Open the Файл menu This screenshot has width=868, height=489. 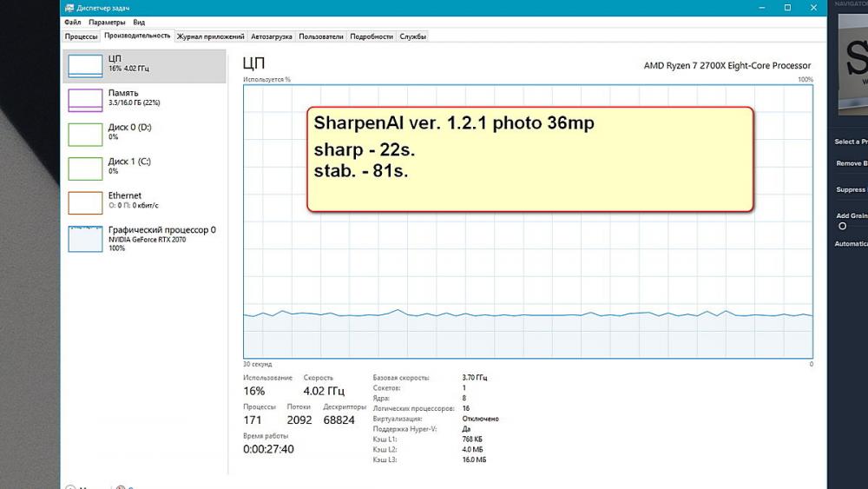(73, 23)
